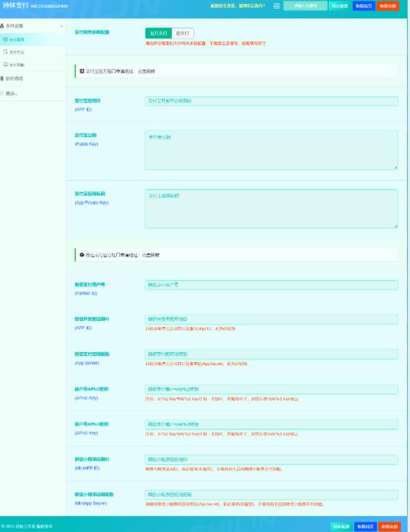410x532 pixels.
Task: Click the teal save configuration button at bottom
Action: [x=341, y=527]
